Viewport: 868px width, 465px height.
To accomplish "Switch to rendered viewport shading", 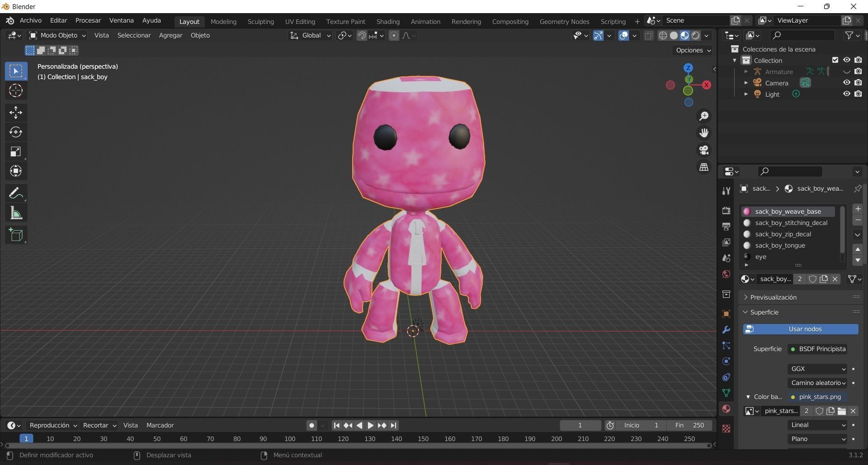I will [x=696, y=36].
